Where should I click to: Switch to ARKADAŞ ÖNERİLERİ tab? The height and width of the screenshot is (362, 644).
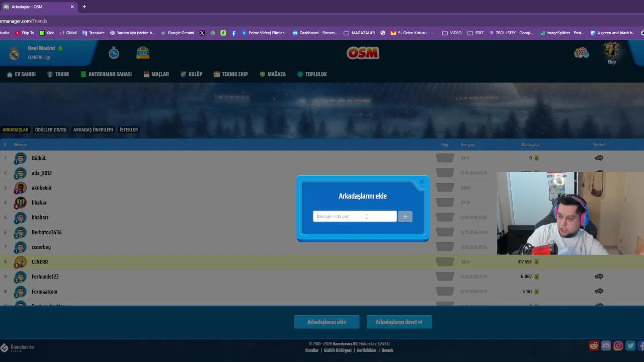pyautogui.click(x=93, y=130)
